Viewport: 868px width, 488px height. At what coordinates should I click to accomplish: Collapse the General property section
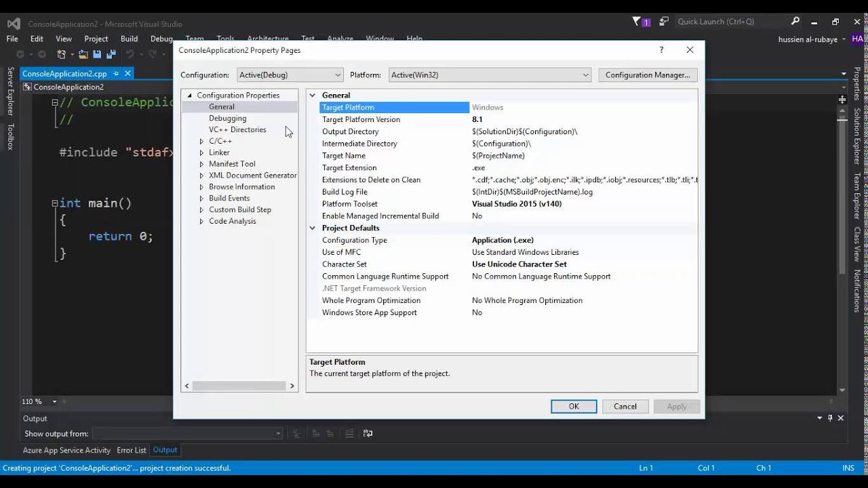tap(313, 96)
